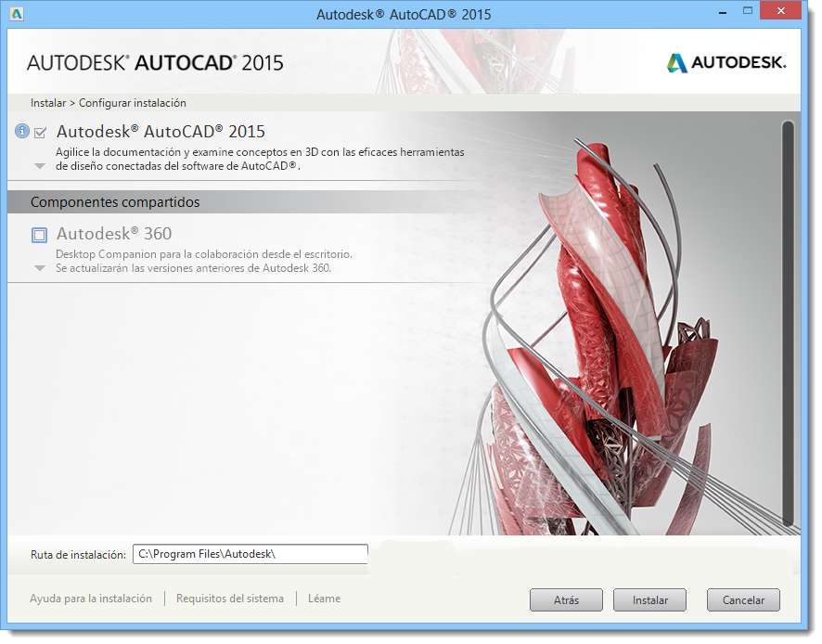Expand the AutoCAD 2015 configuration arrow
This screenshot has width=822, height=644.
[x=39, y=166]
